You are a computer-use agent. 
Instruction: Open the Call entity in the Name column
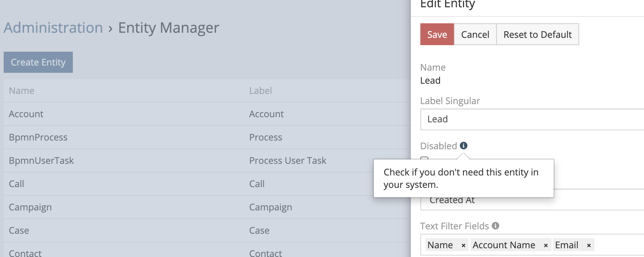point(16,184)
